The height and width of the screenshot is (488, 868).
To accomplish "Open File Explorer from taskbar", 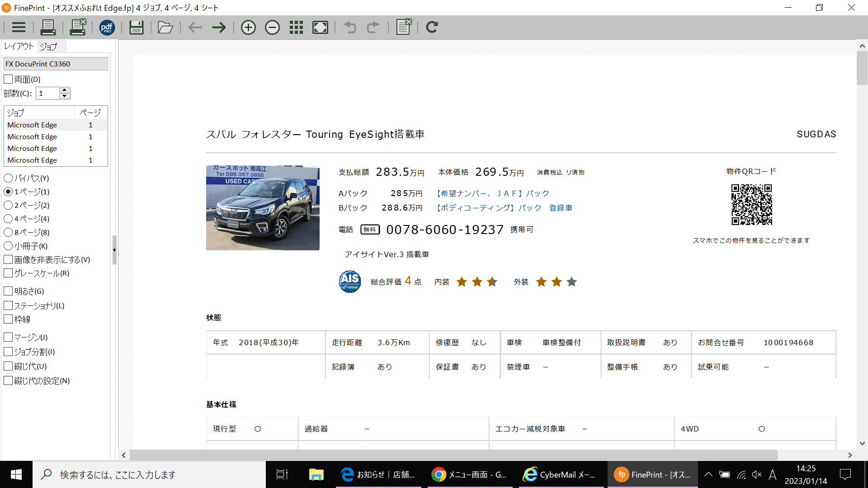I will tap(316, 474).
